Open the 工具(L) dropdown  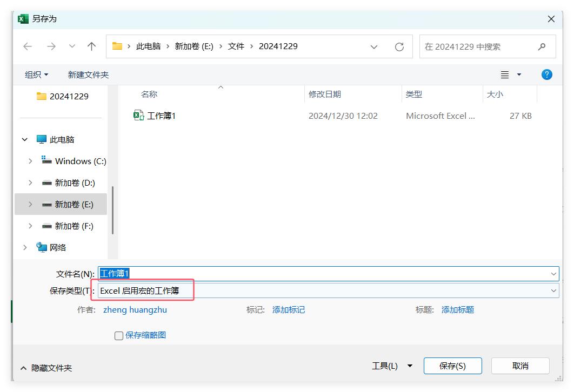[392, 366]
